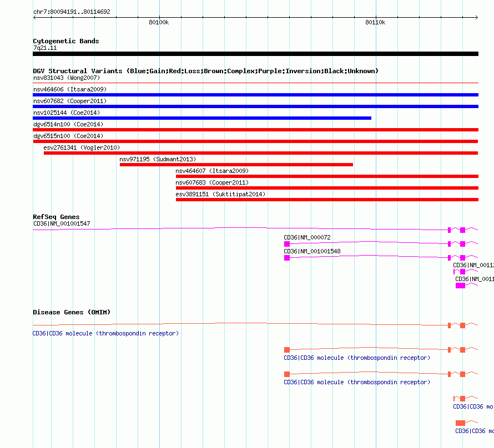Click the esv2761341 (Vogler2010) label

pos(82,147)
